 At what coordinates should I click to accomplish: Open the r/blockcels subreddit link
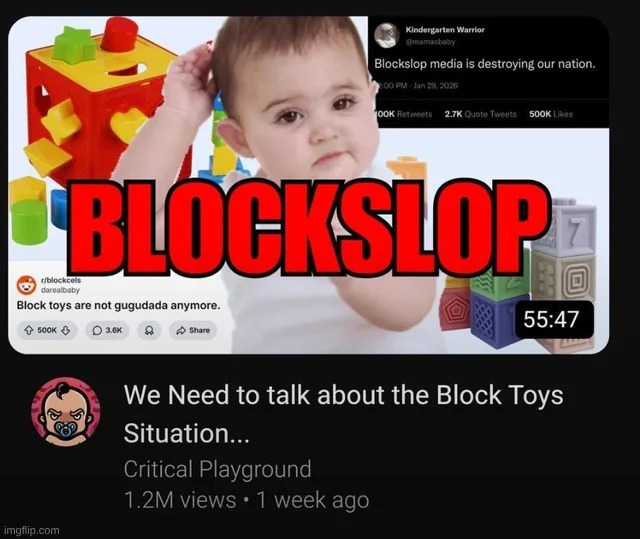61,280
